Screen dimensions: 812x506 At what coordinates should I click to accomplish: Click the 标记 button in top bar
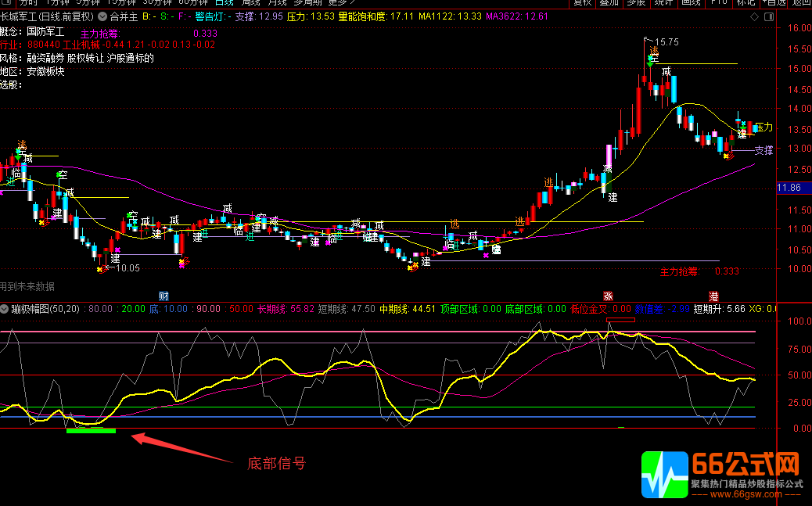[x=746, y=2]
